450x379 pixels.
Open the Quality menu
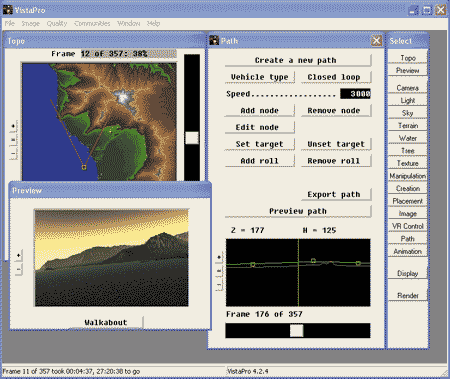(x=57, y=23)
